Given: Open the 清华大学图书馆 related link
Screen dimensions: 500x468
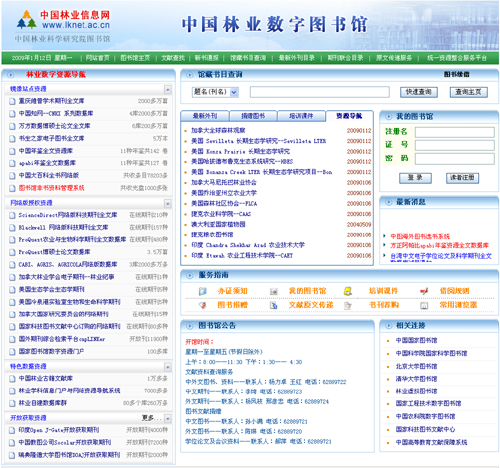Looking at the screenshot, I should click(416, 379).
